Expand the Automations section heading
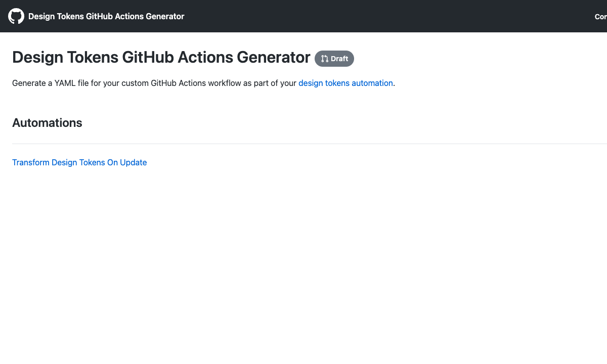 (47, 123)
